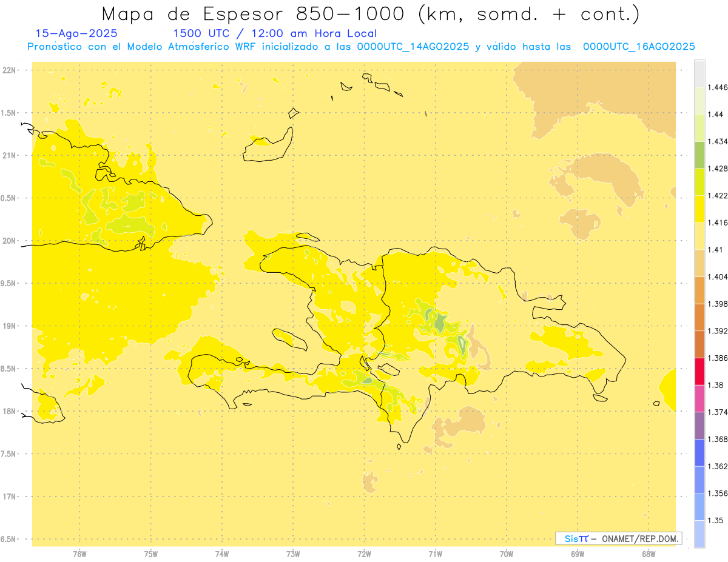Select the tan swatch between 1.404 and 1.41
Screen dimensions: 728x562
pos(699,263)
